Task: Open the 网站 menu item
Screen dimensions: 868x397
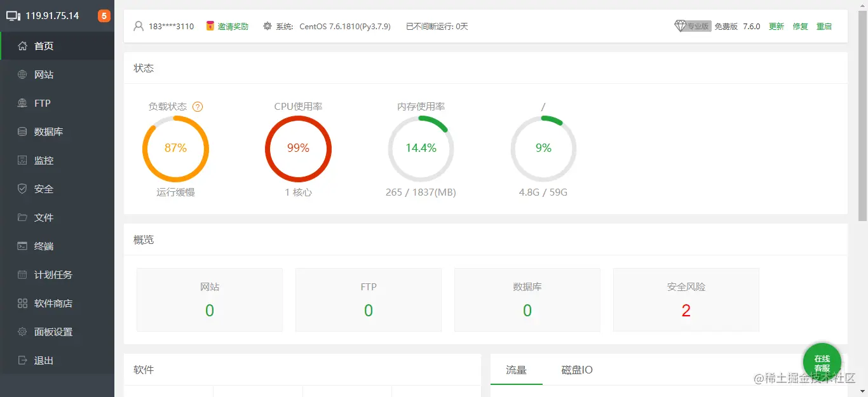Action: [57, 74]
